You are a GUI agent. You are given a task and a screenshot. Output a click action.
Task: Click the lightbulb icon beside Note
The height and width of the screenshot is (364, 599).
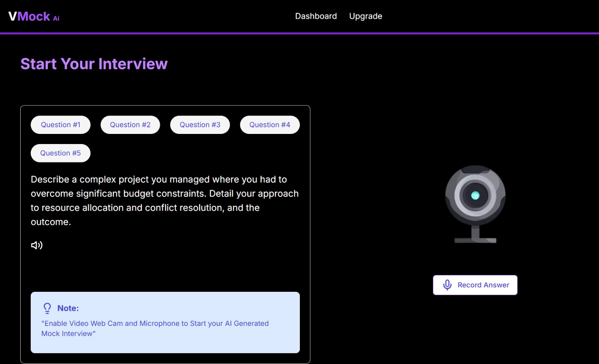[47, 308]
